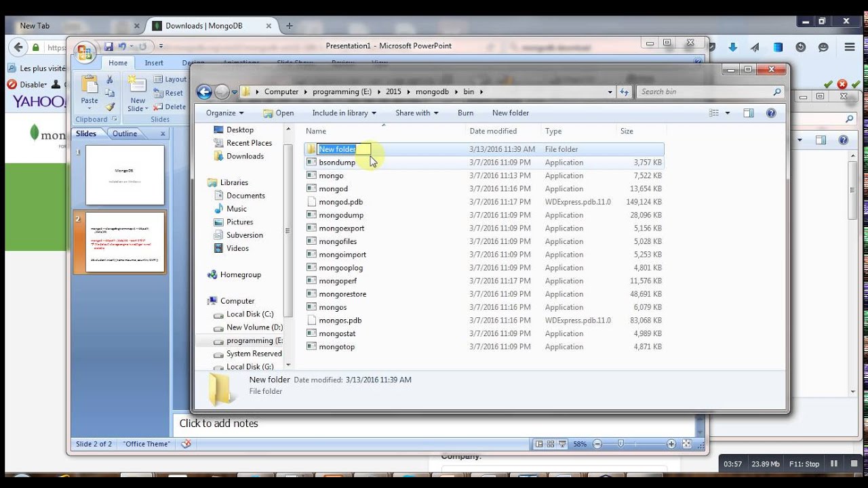The height and width of the screenshot is (488, 868).
Task: Open the Documents library
Action: (x=245, y=196)
